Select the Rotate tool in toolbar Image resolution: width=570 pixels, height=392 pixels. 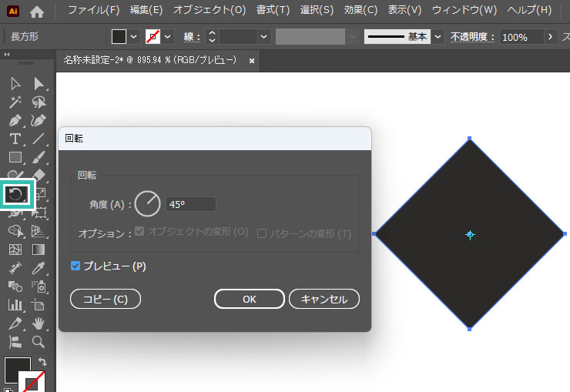point(15,195)
